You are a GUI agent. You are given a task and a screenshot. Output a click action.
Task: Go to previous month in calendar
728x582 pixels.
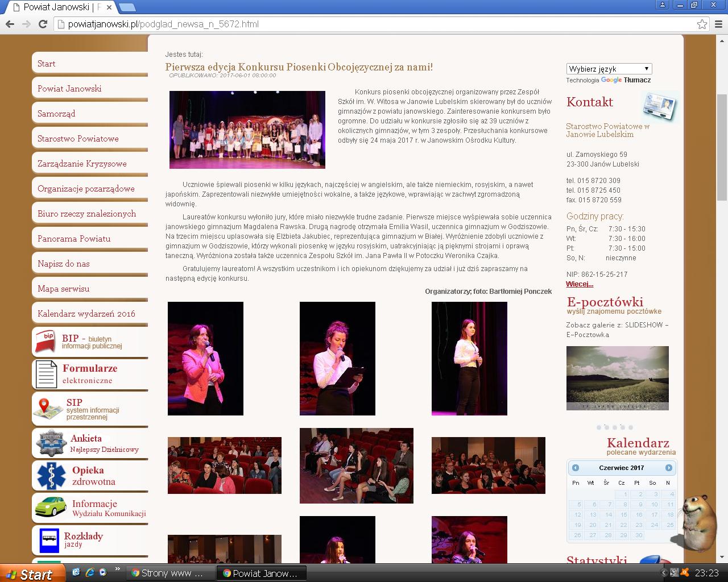click(576, 468)
